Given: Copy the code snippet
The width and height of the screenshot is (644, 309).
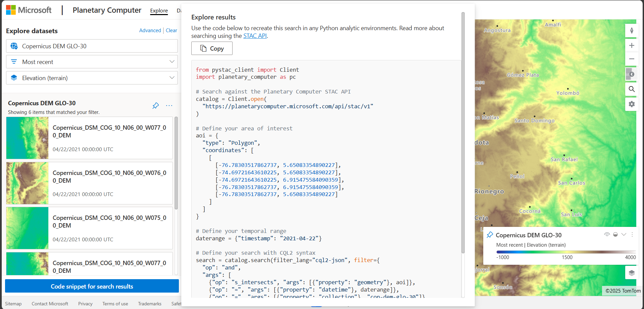Looking at the screenshot, I should point(212,49).
